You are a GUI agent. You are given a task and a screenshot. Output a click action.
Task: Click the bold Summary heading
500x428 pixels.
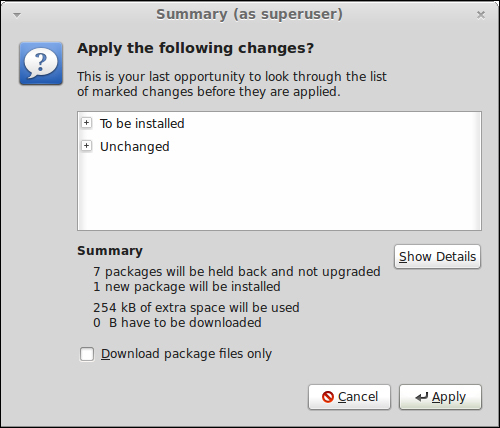click(110, 251)
